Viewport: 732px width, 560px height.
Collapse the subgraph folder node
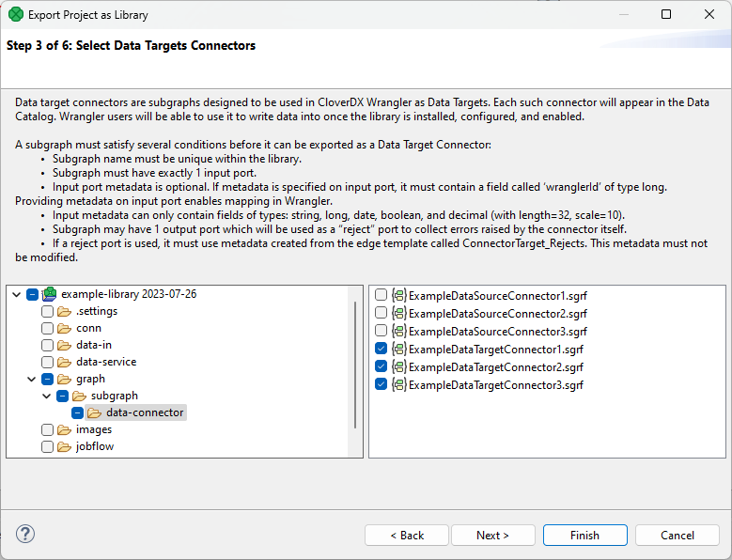tap(47, 397)
